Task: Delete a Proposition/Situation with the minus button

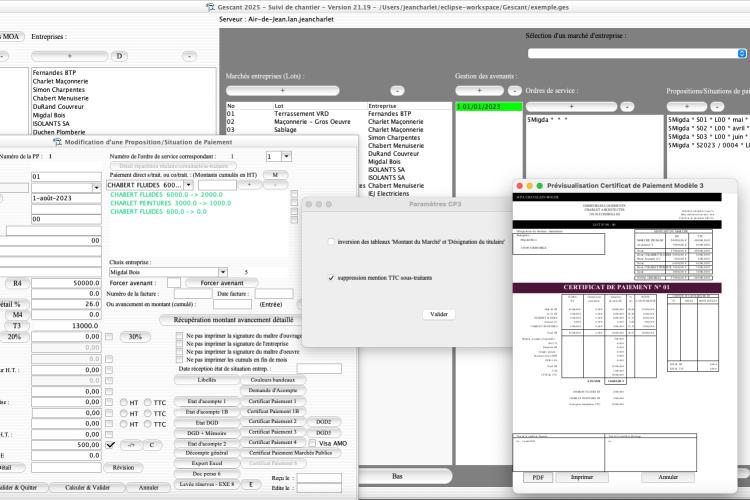Action: (717, 107)
